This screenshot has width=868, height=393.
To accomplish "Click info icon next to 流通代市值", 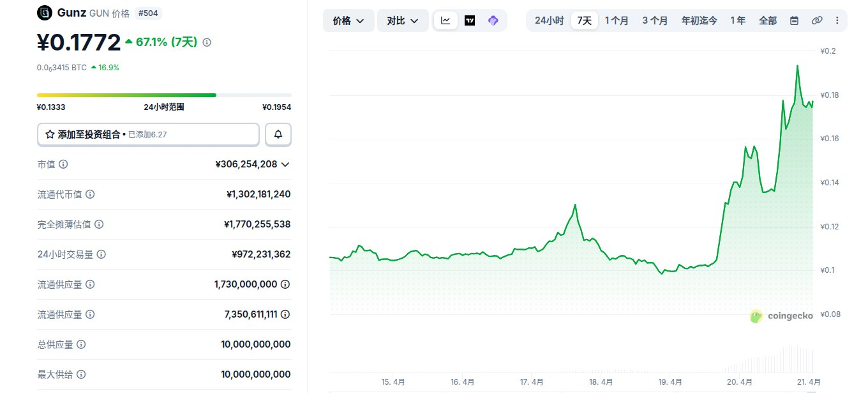I will tap(90, 194).
